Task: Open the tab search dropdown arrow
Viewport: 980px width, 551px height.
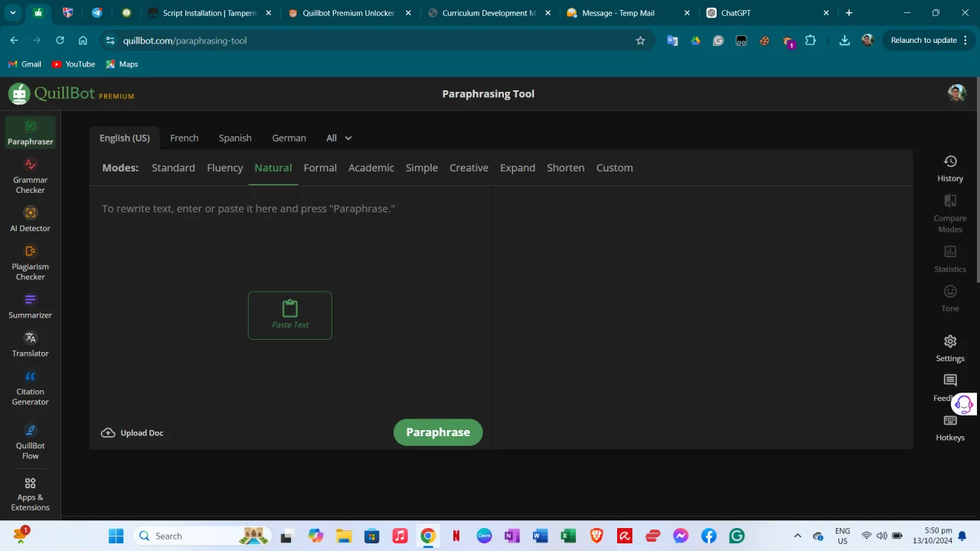Action: point(12,13)
